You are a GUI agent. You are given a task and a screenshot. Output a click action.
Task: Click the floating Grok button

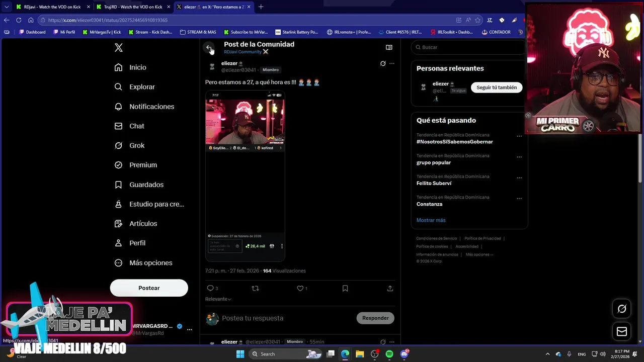622,309
